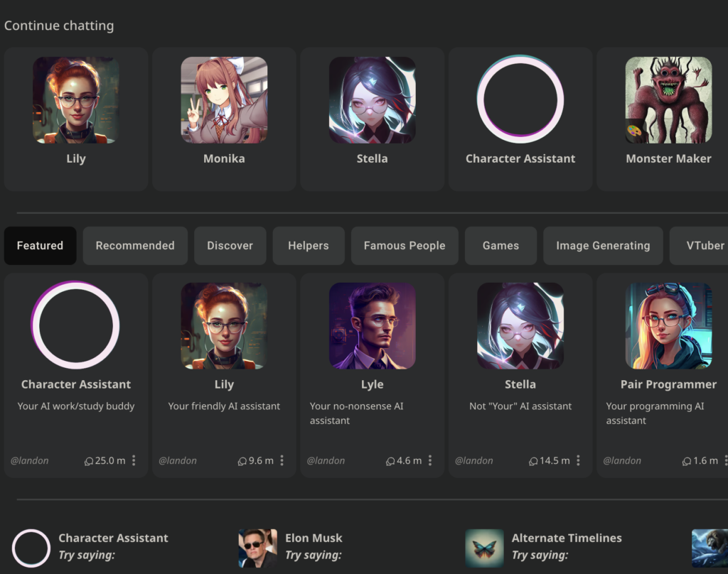728x574 pixels.
Task: Open Lily in Continue chatting row
Action: (x=76, y=119)
